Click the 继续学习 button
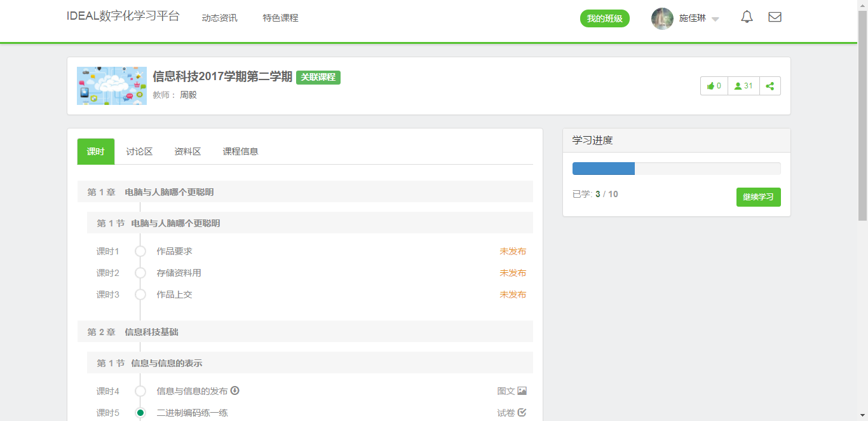The height and width of the screenshot is (421, 868). (x=758, y=197)
